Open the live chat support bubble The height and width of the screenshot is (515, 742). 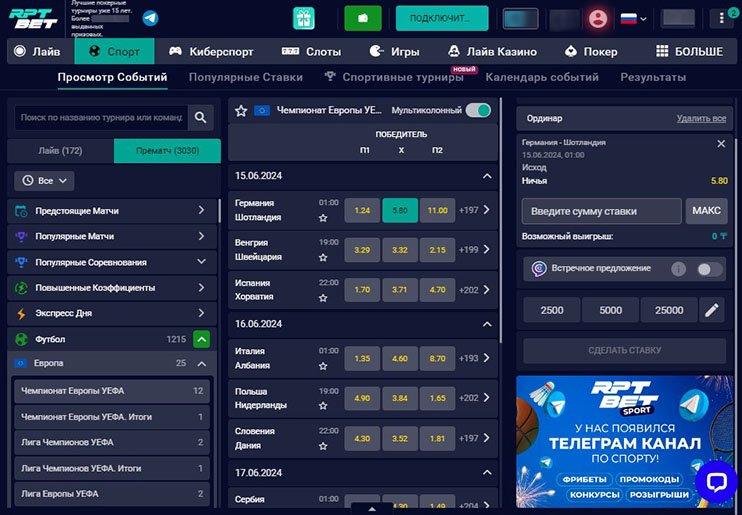(x=715, y=482)
